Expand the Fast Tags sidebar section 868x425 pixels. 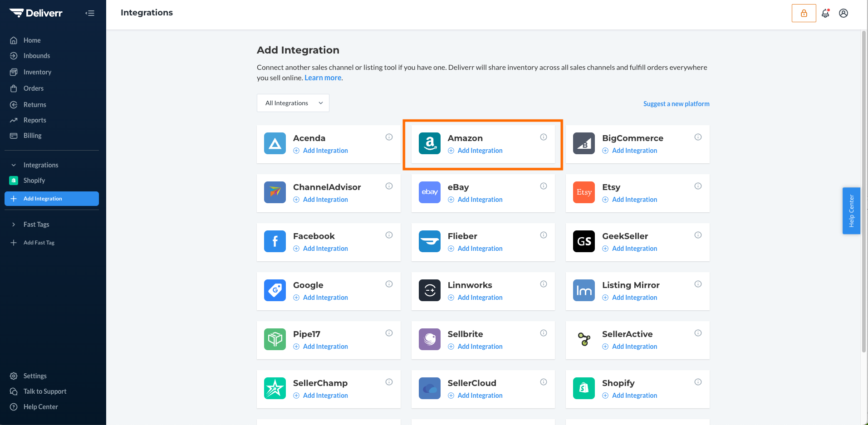[14, 225]
